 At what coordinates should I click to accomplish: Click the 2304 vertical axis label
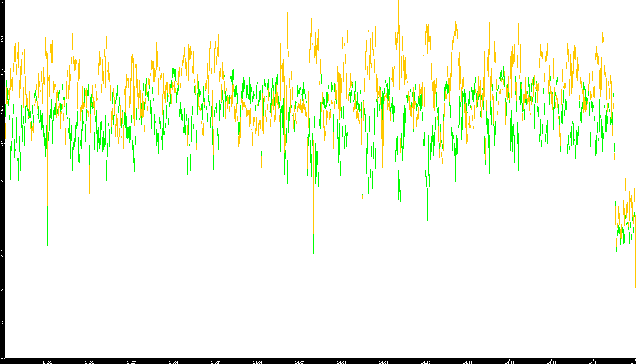[x=2, y=253]
